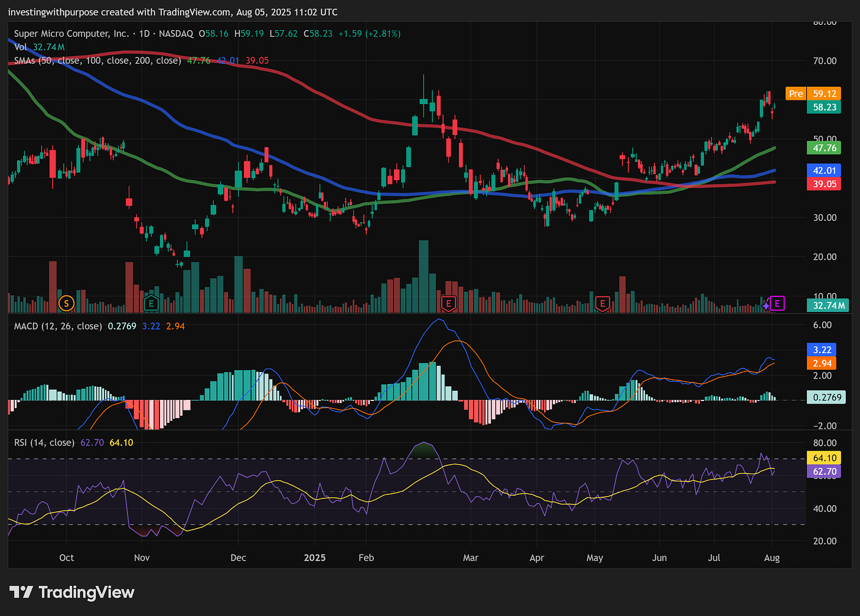Click the Aug label on time axis
This screenshot has height=616, width=860.
coord(772,558)
